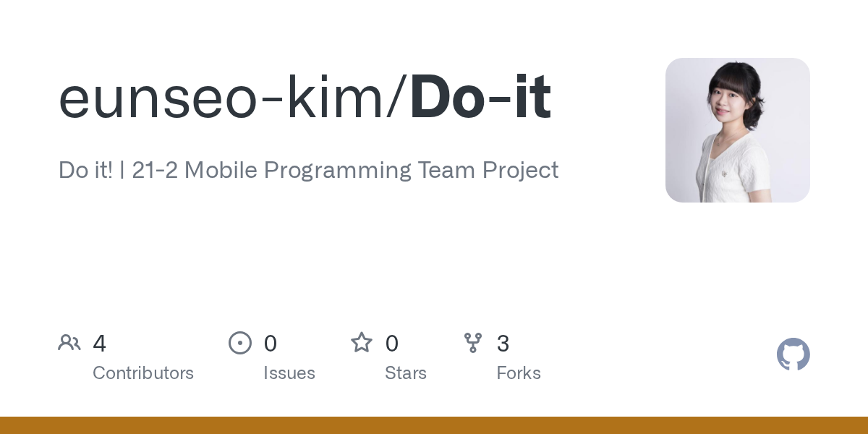This screenshot has height=434, width=868.
Task: Select the Stars label
Action: click(406, 373)
